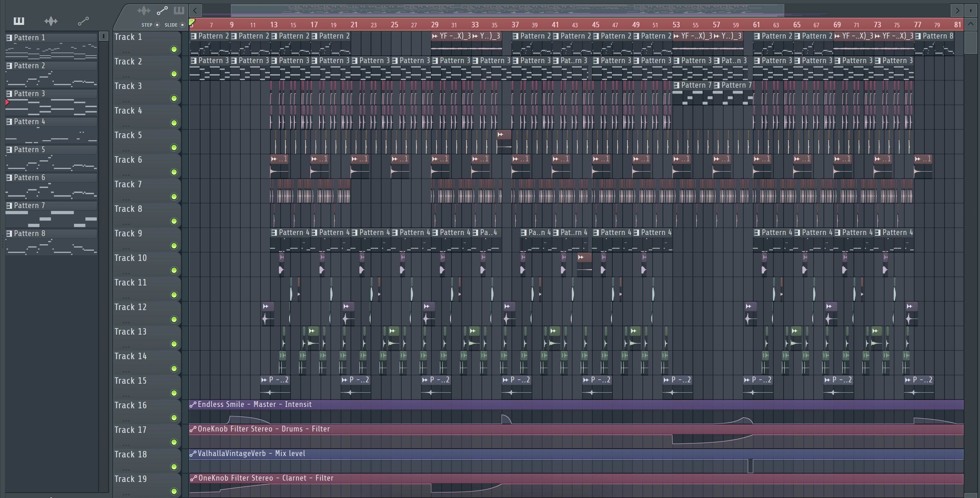Jump to bar 53 on the timeline
The image size is (980, 498).
click(x=676, y=25)
